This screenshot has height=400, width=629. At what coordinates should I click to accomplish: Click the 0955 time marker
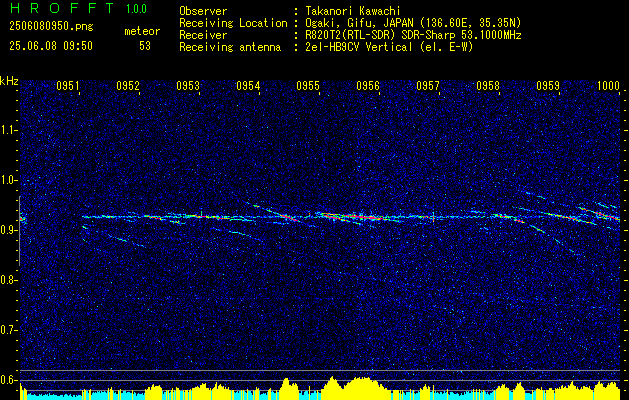pos(308,86)
